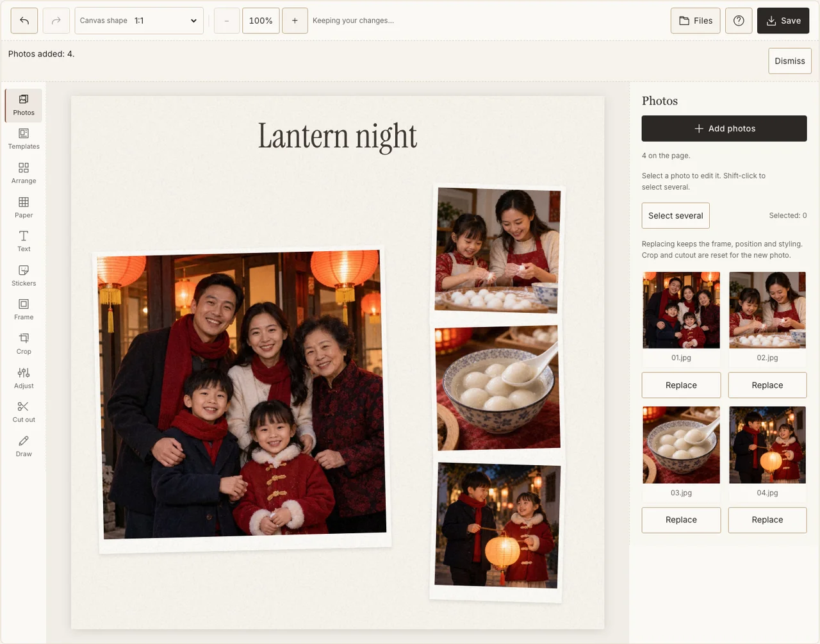
Task: Select the tangyuan bowl photo on canvas
Action: click(497, 388)
